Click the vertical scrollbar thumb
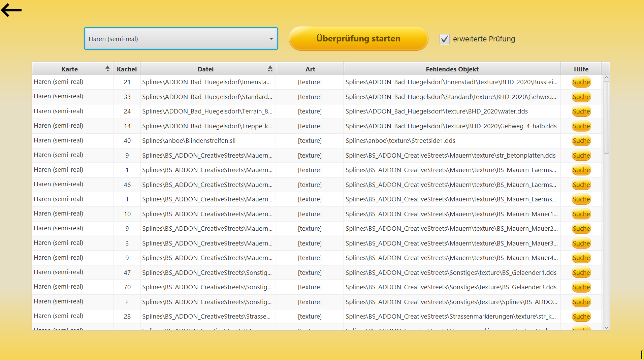The image size is (644, 360). (606, 117)
